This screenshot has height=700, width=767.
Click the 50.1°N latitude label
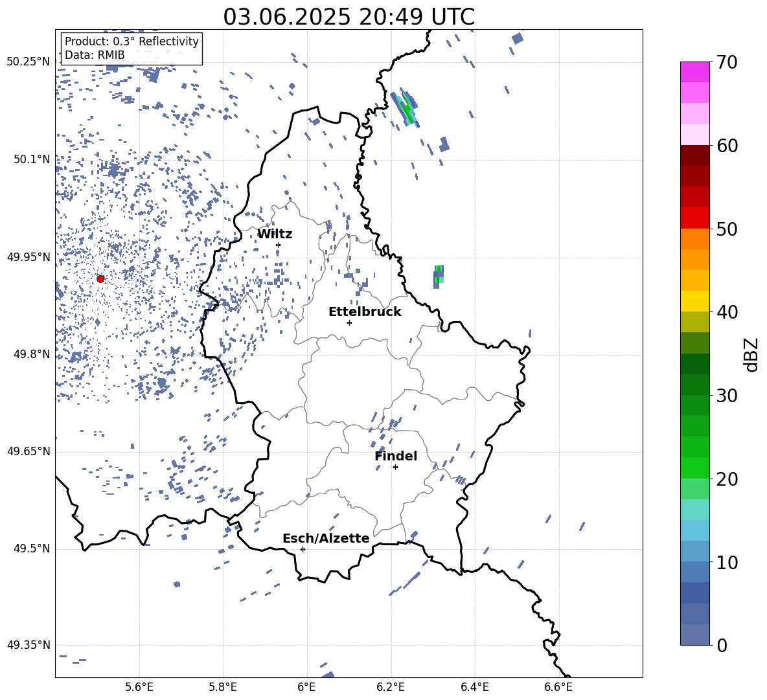pos(32,159)
